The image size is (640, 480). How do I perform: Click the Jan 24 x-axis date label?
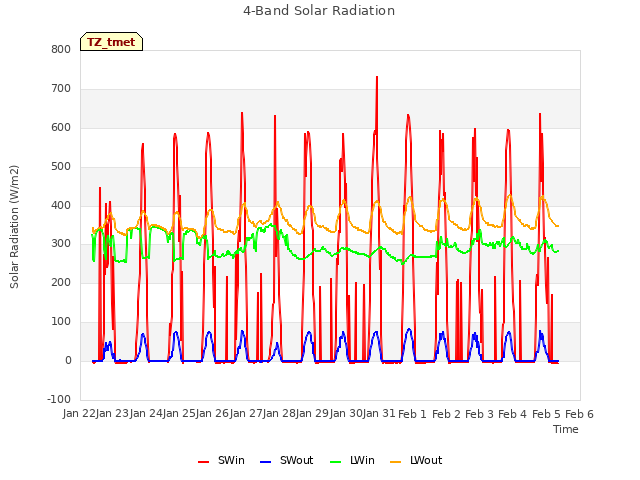tap(146, 413)
